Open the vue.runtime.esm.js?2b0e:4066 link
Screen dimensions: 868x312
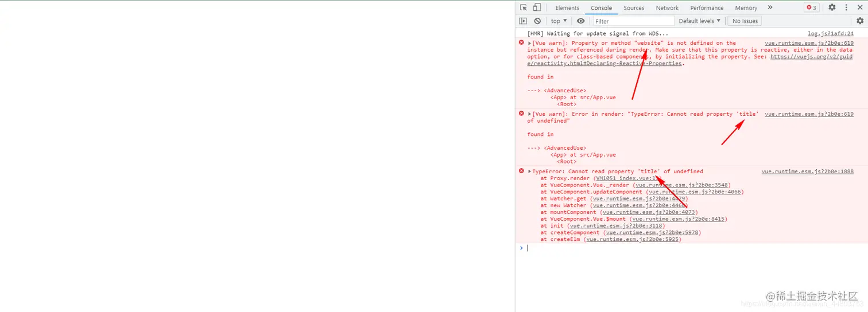695,192
